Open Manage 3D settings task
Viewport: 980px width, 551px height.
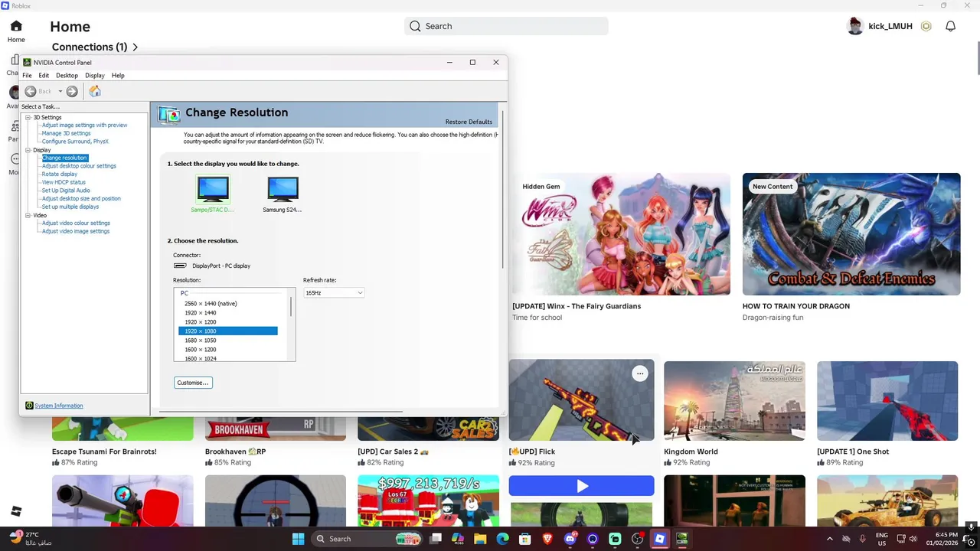click(x=66, y=133)
